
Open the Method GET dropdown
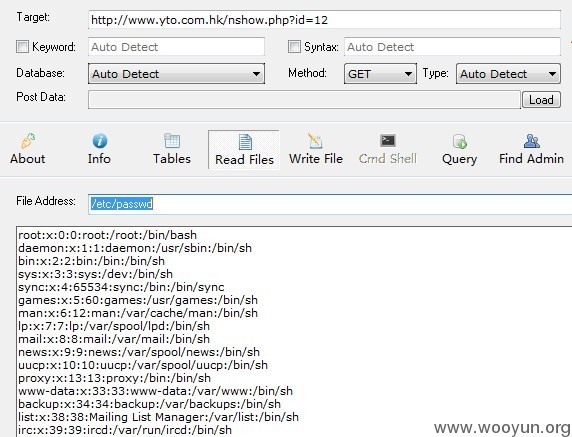click(380, 74)
